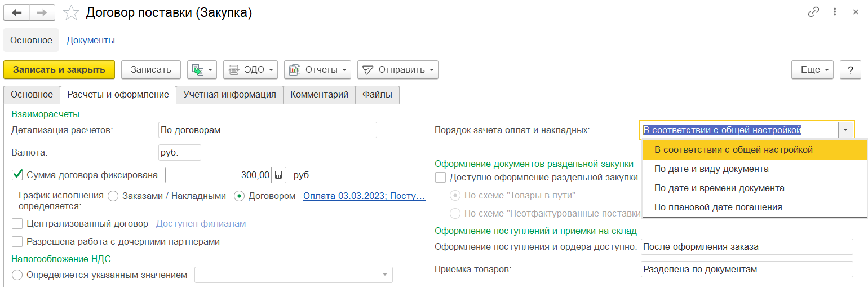Add contract to favorites star

[71, 12]
